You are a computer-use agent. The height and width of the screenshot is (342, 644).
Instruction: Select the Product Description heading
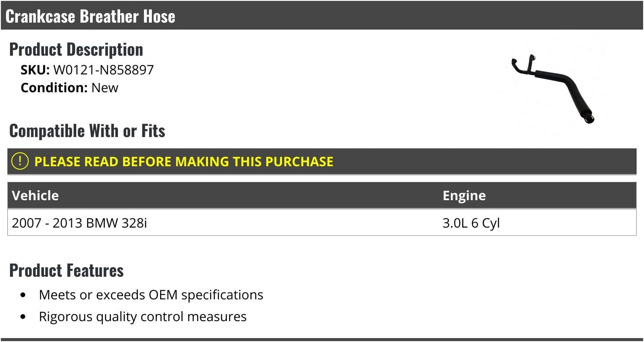76,50
